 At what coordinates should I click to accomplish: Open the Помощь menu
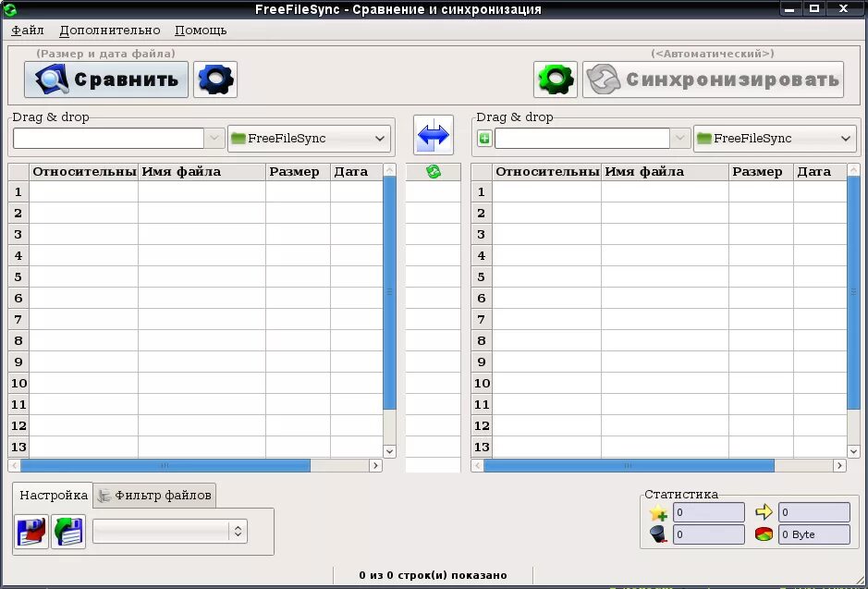(x=201, y=31)
